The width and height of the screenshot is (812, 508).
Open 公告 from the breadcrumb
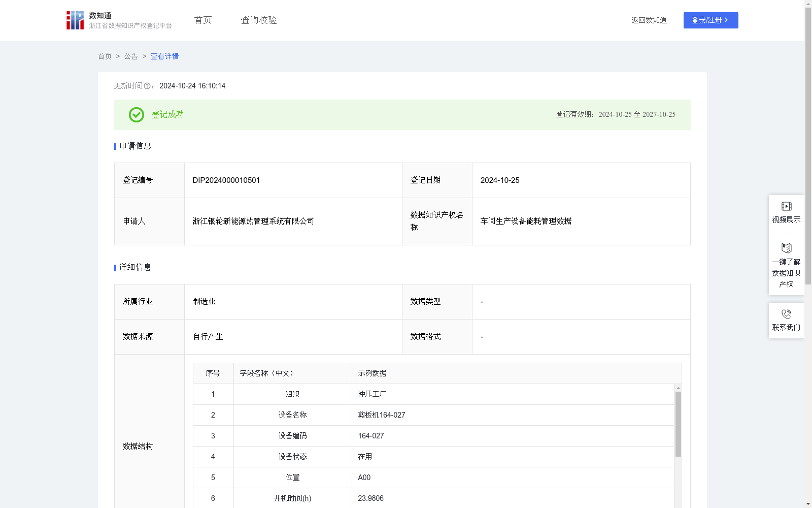(130, 56)
